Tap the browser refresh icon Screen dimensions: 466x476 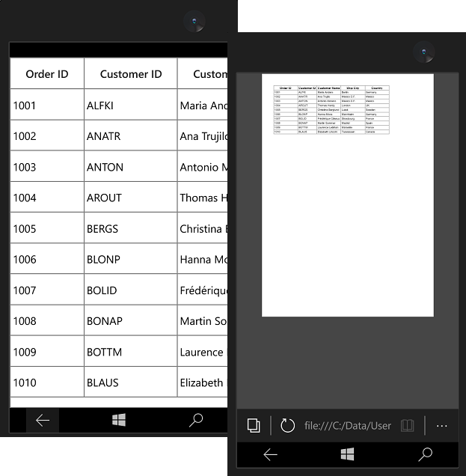(x=287, y=425)
